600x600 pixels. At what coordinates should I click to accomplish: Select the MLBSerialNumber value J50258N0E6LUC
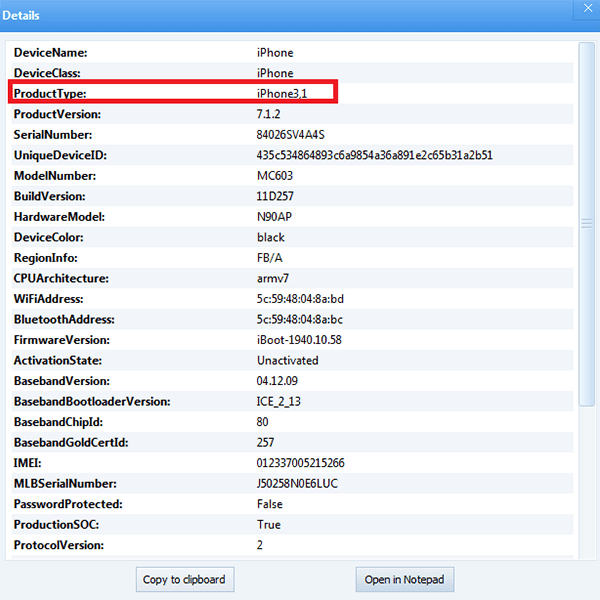[x=297, y=484]
